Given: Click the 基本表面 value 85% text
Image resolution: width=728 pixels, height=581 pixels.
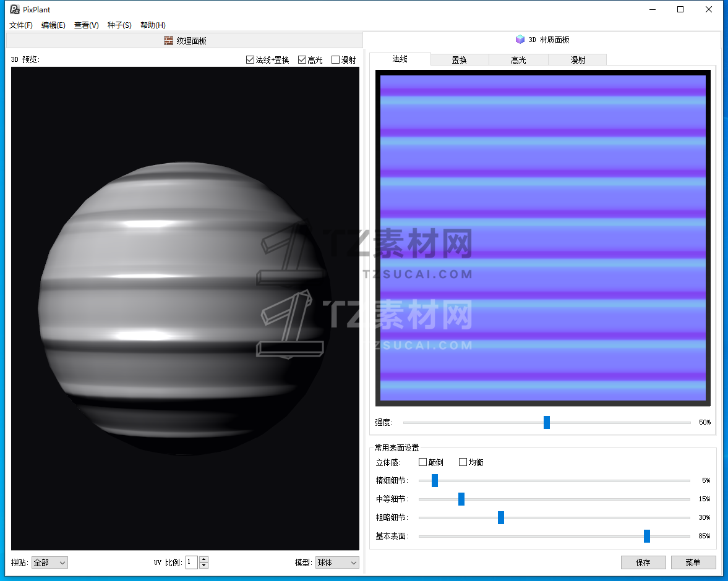Looking at the screenshot, I should (x=704, y=536).
